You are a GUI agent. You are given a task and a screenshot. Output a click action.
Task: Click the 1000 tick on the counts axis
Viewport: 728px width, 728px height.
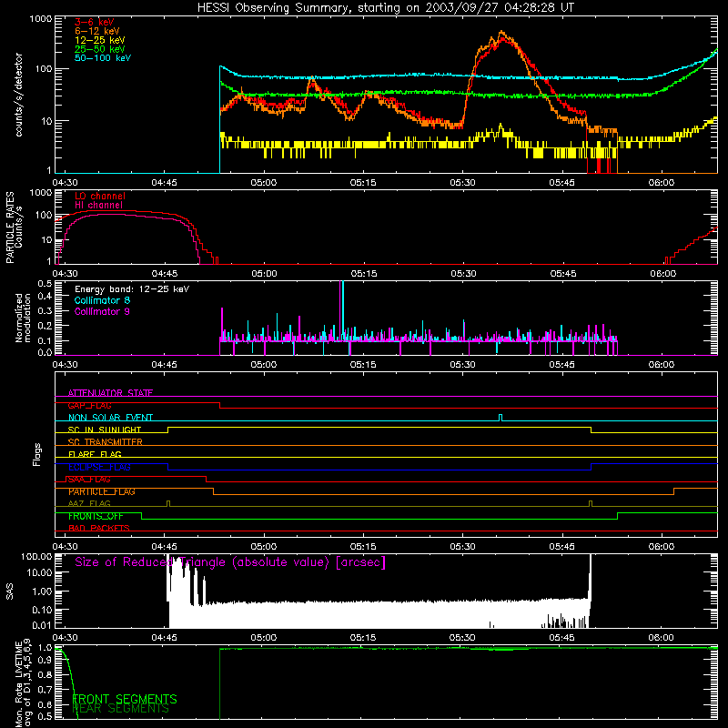click(x=41, y=19)
